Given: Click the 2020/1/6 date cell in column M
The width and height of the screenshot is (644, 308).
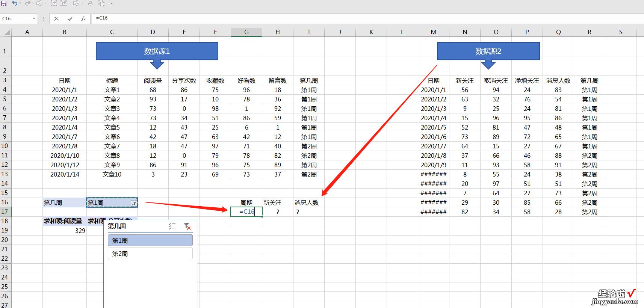Looking at the screenshot, I should (434, 137).
